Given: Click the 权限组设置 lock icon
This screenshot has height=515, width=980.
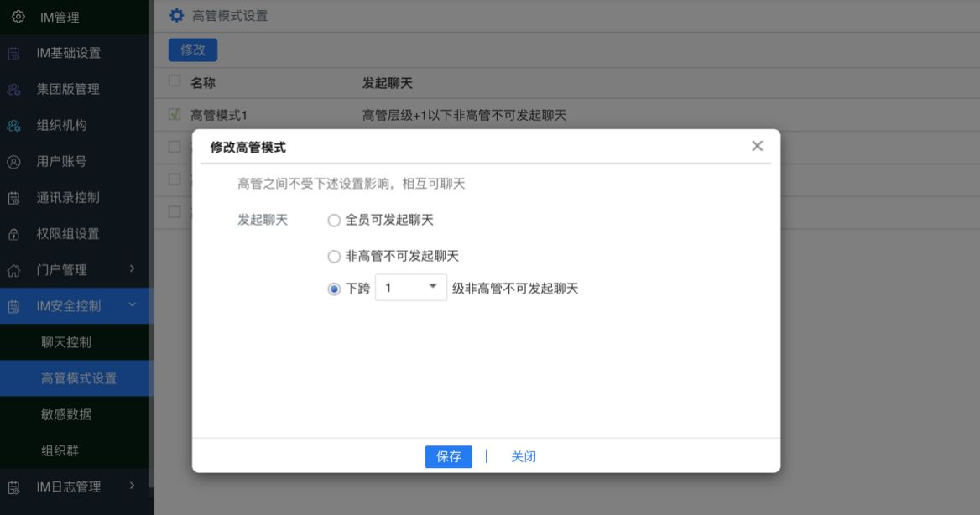Looking at the screenshot, I should [x=13, y=234].
